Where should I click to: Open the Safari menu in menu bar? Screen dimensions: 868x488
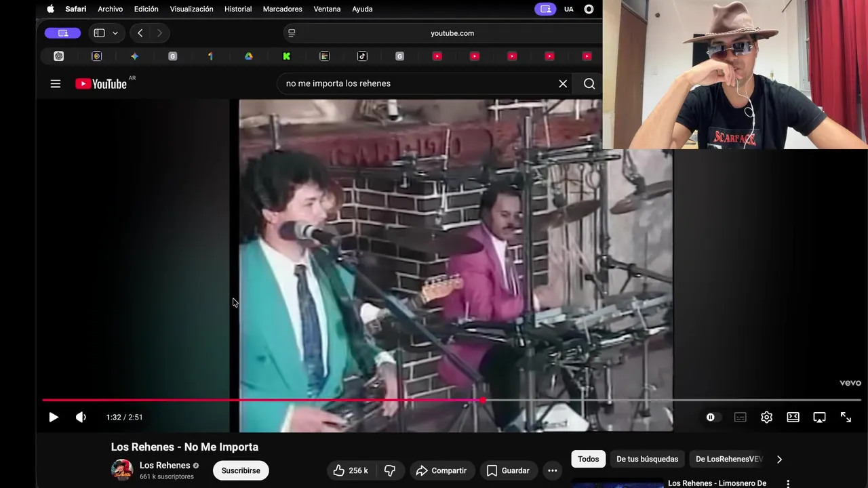pyautogui.click(x=76, y=9)
